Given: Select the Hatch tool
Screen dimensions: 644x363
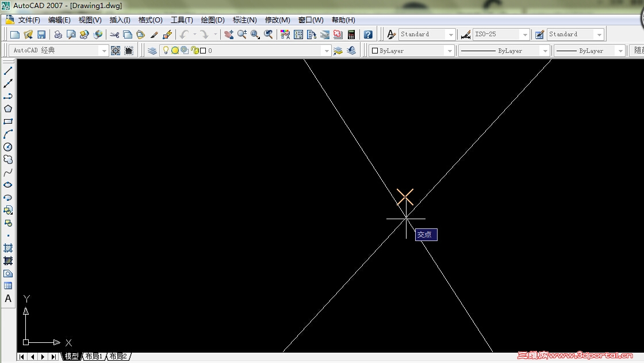Looking at the screenshot, I should coord(8,248).
